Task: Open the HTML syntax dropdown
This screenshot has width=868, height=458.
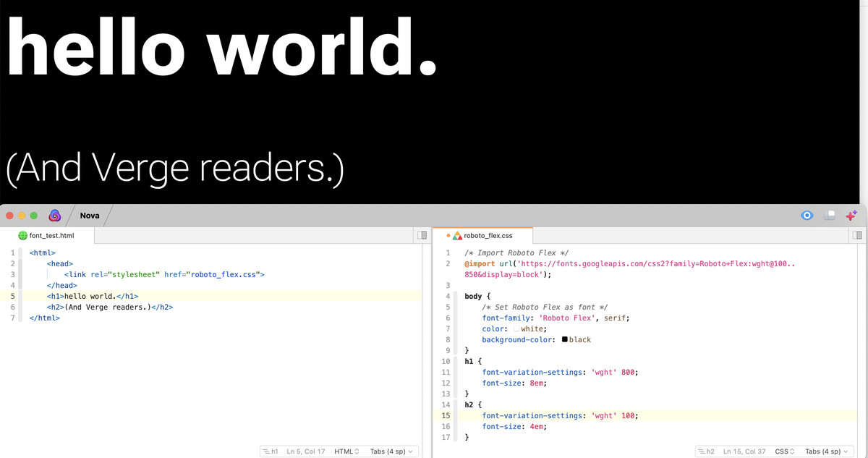Action: pos(346,451)
